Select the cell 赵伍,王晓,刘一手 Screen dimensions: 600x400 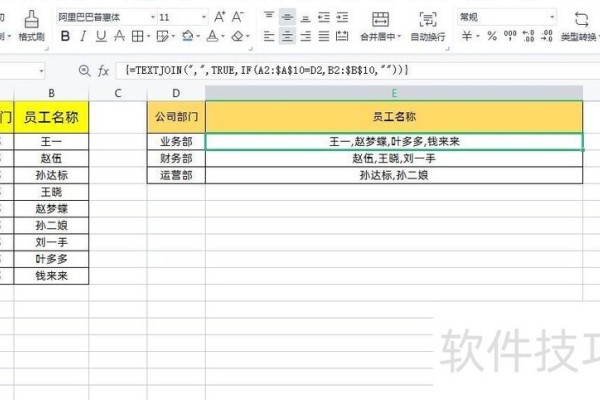pyautogui.click(x=394, y=158)
